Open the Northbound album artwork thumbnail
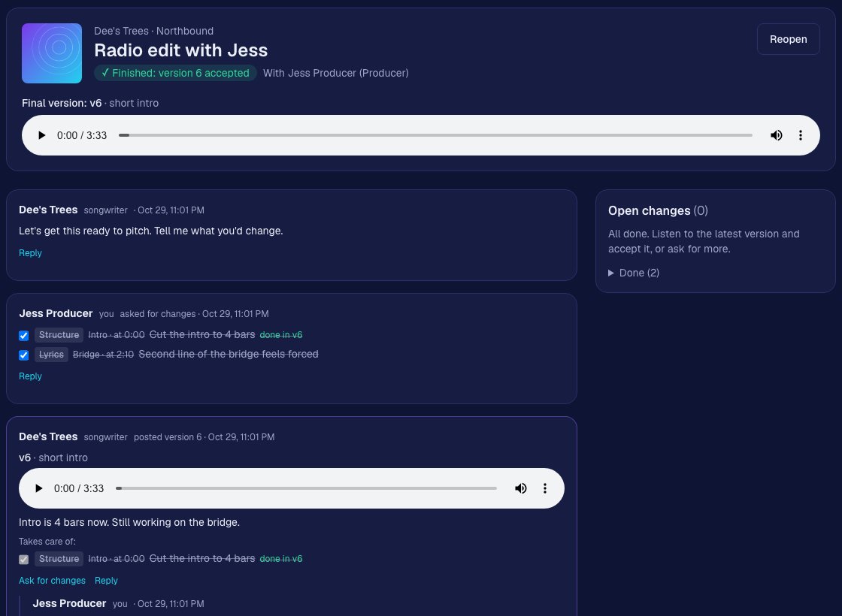 click(x=52, y=53)
